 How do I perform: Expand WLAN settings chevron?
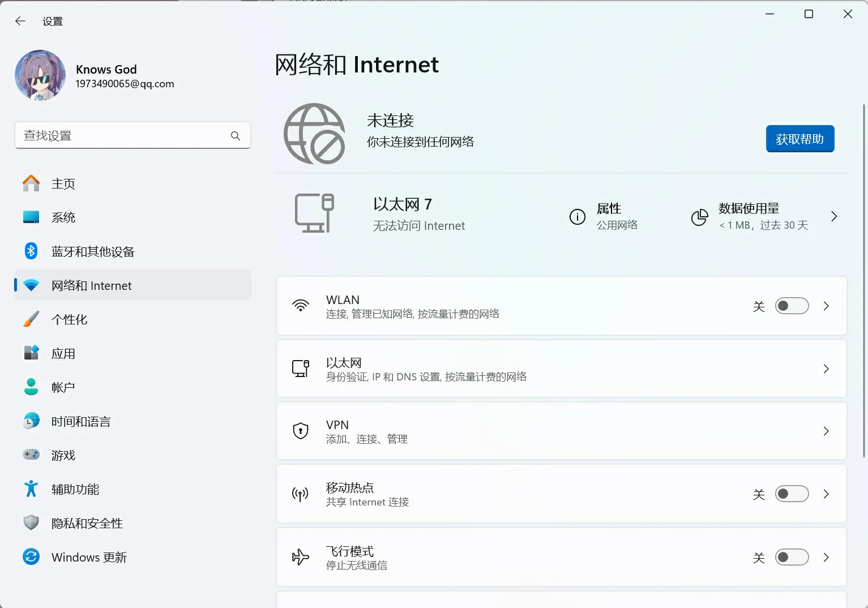826,306
